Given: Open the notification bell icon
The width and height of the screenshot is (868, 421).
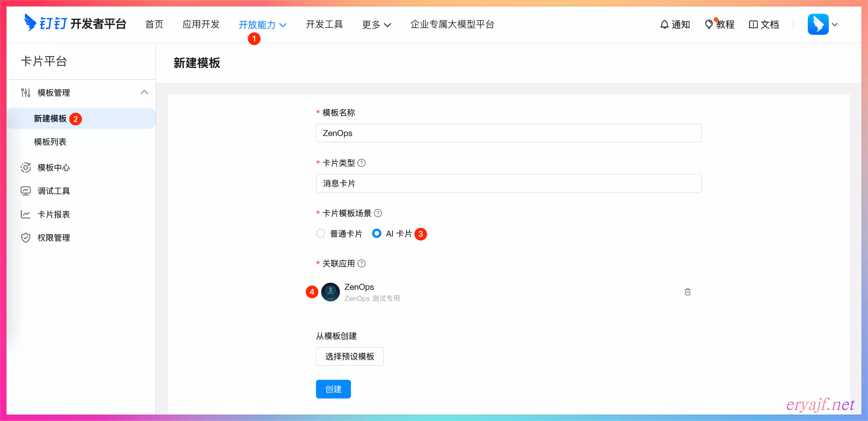Looking at the screenshot, I should (664, 24).
